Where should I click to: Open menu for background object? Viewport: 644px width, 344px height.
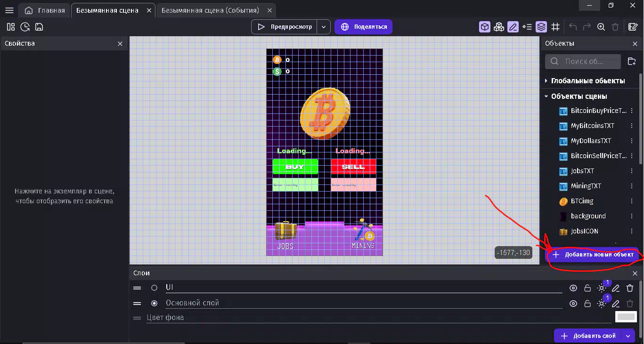(x=632, y=216)
